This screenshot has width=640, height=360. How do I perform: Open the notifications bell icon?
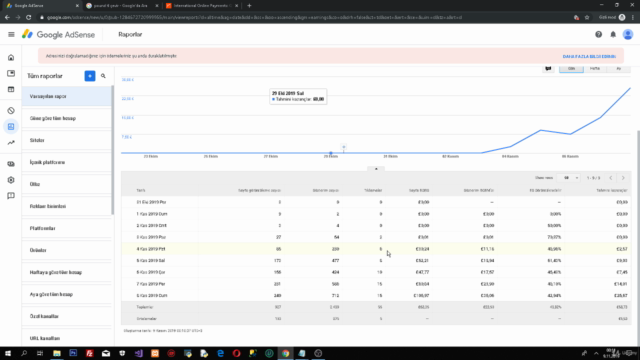click(613, 35)
